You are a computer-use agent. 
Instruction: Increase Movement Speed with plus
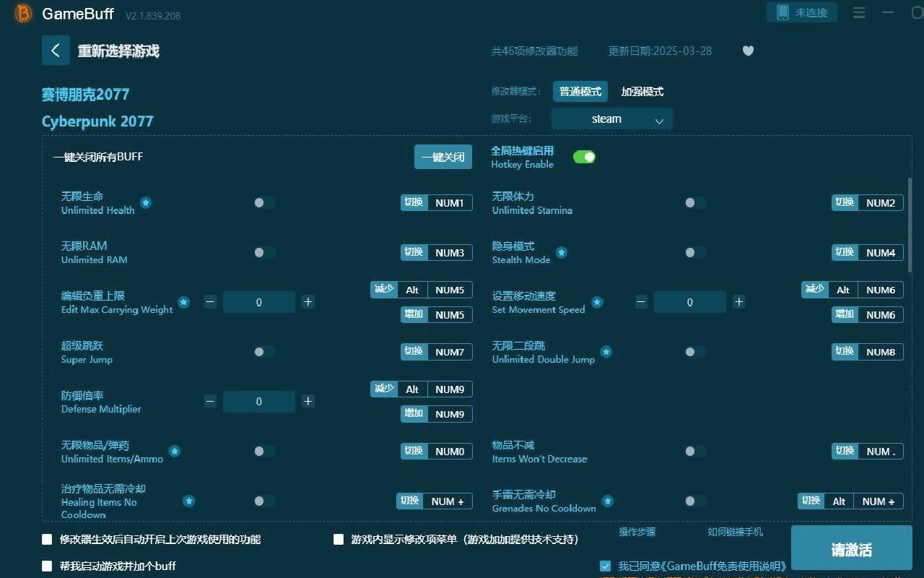pos(738,302)
